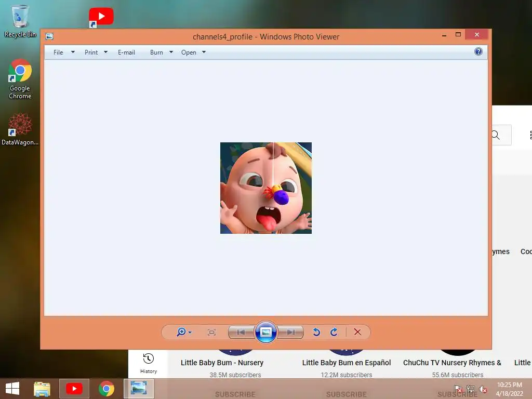Click "38.5M subscribers" text
Viewport: 532px width, 399px height.
coord(235,375)
